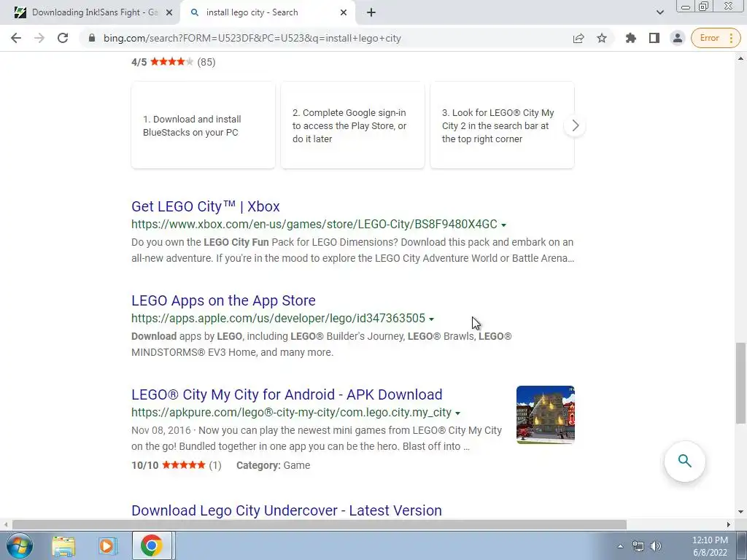Click horizontal scroll right arrow
This screenshot has height=560, width=747.
click(x=729, y=524)
